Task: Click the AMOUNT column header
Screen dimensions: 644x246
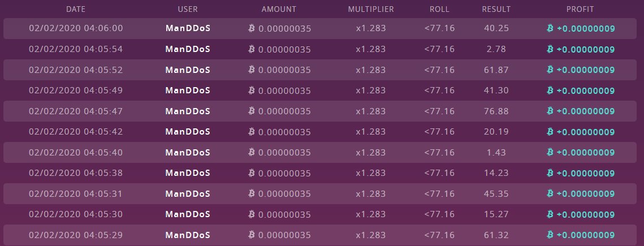Action: [279, 9]
